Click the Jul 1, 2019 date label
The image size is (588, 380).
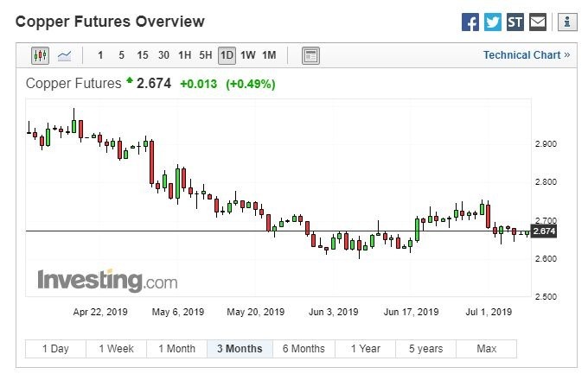pyautogui.click(x=489, y=312)
